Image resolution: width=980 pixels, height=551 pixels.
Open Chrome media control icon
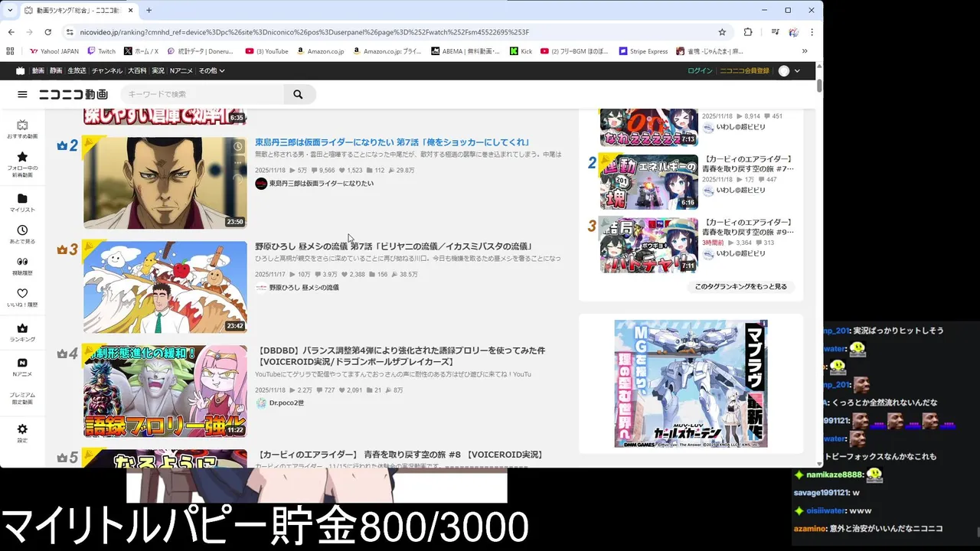(x=776, y=32)
